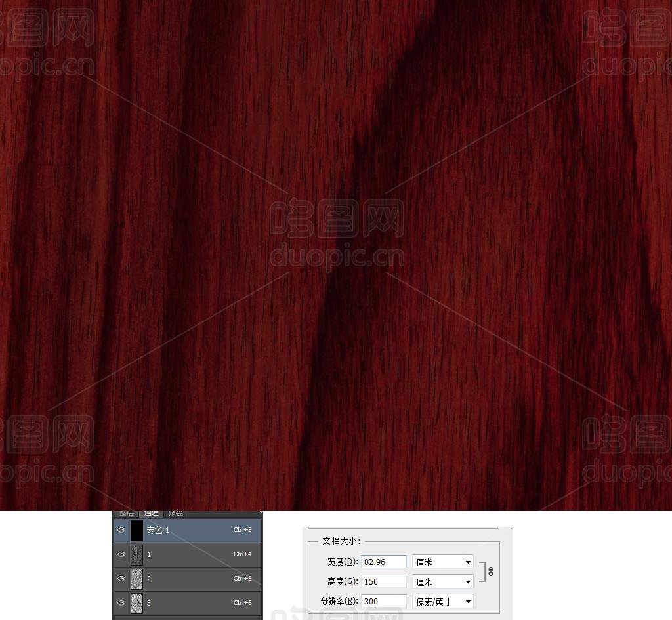Switch to the 通道 (Channels) tab
Viewport: 672px width, 620px height.
point(152,513)
